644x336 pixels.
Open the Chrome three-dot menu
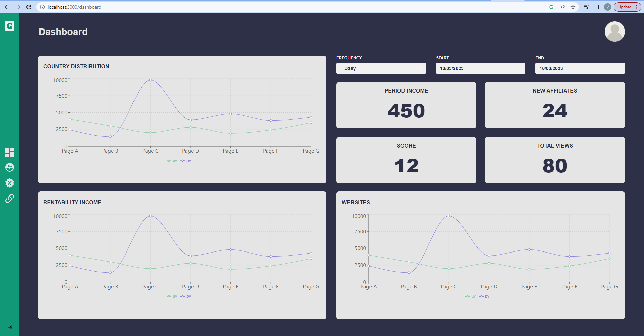[x=637, y=7]
